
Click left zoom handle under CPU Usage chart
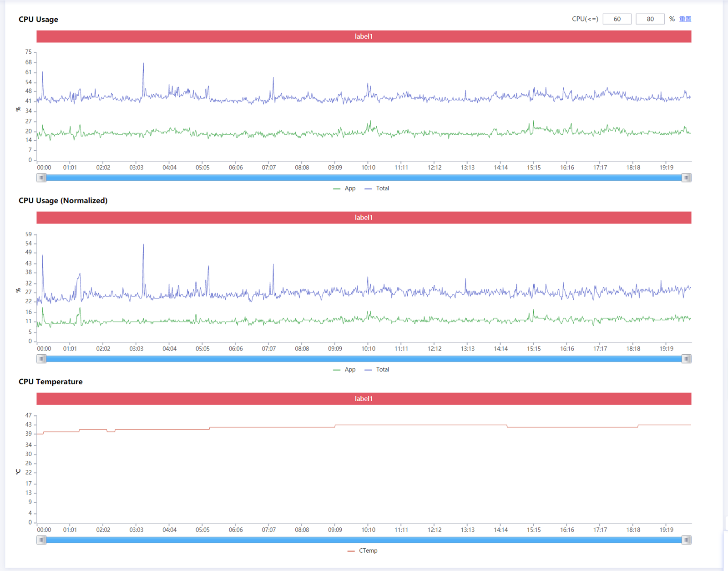click(41, 178)
